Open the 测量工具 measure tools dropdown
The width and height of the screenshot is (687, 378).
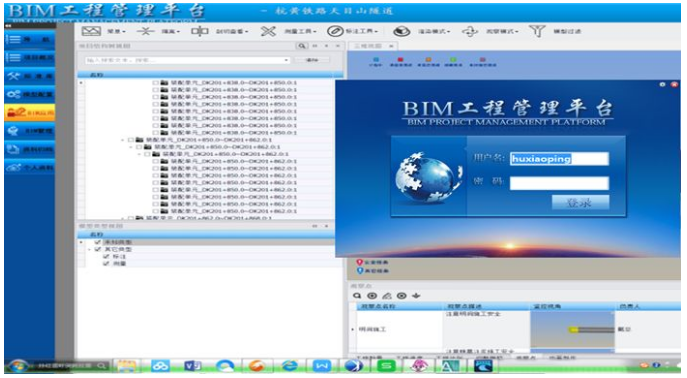[288, 31]
